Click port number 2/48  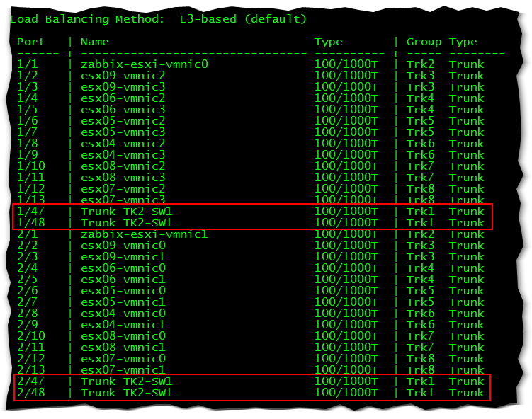pos(30,393)
